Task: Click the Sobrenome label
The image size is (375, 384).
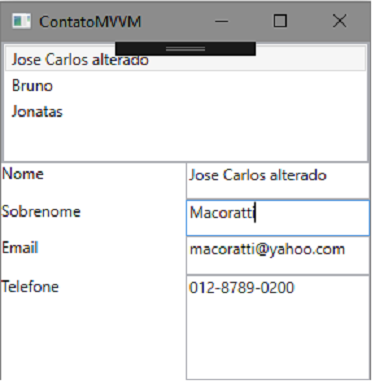Action: (x=41, y=212)
